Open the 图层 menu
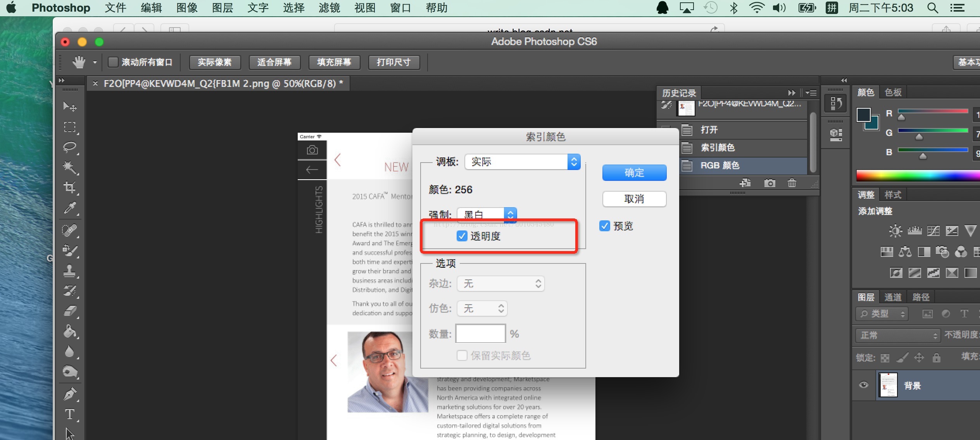The image size is (980, 440). coord(223,8)
